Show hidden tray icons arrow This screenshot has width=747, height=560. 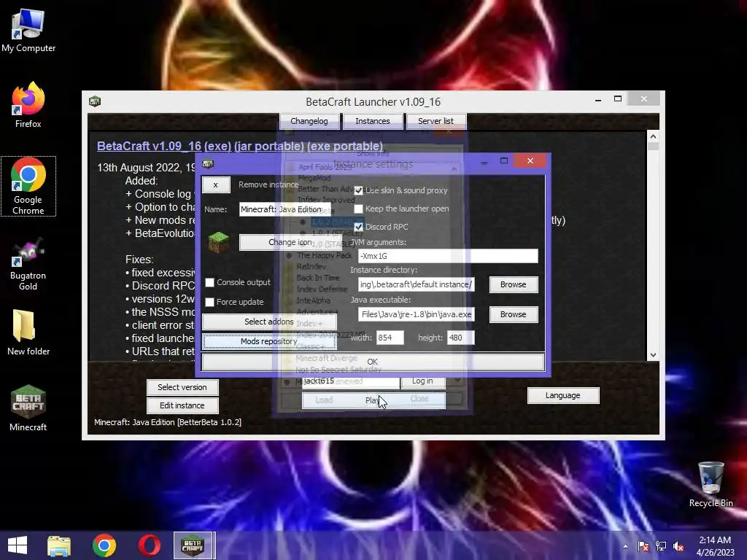[x=625, y=546]
